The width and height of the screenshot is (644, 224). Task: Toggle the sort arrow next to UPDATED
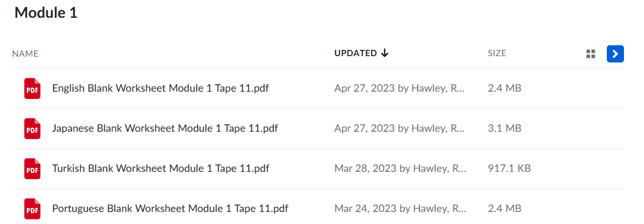[385, 53]
